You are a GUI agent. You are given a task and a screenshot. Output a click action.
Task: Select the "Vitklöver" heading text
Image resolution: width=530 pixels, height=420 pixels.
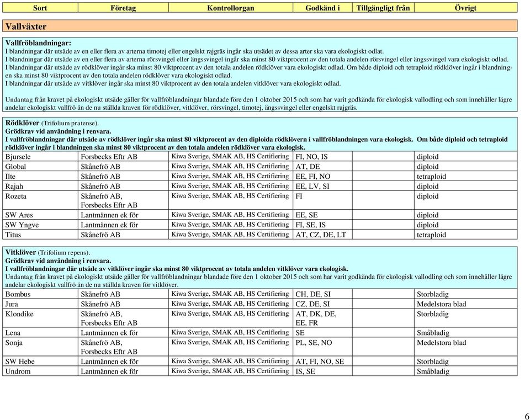coord(20,252)
